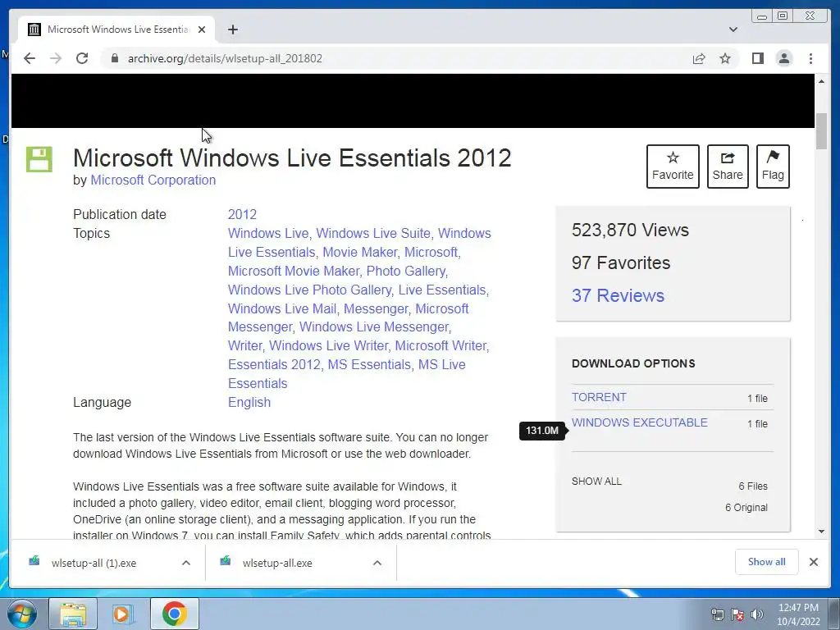Click the browser forward arrow
Image resolution: width=840 pixels, height=630 pixels.
[56, 58]
